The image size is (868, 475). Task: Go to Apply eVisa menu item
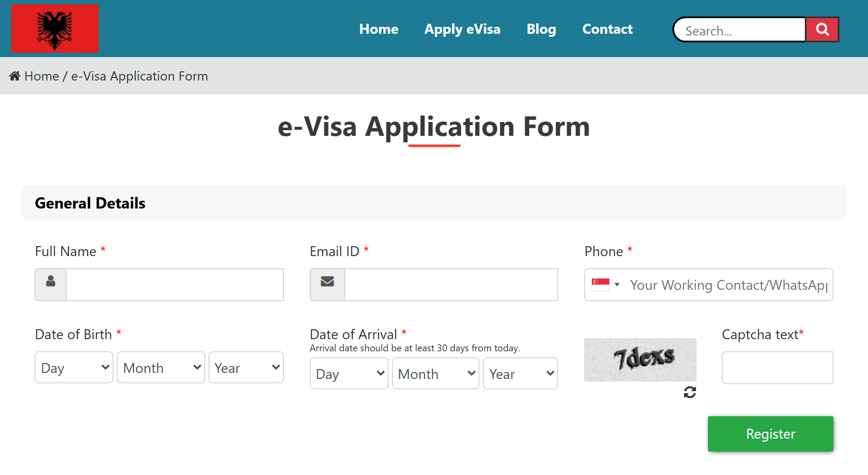462,29
